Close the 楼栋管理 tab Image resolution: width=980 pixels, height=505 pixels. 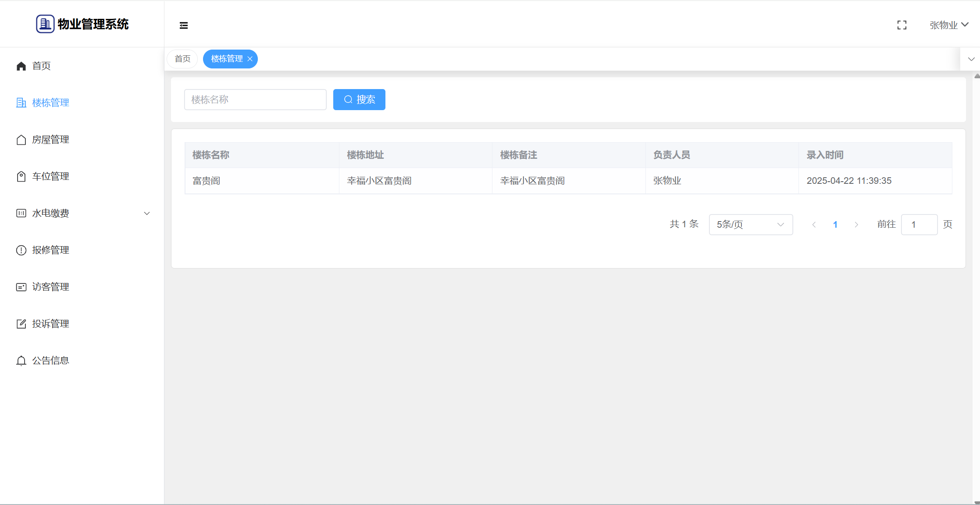click(x=250, y=59)
